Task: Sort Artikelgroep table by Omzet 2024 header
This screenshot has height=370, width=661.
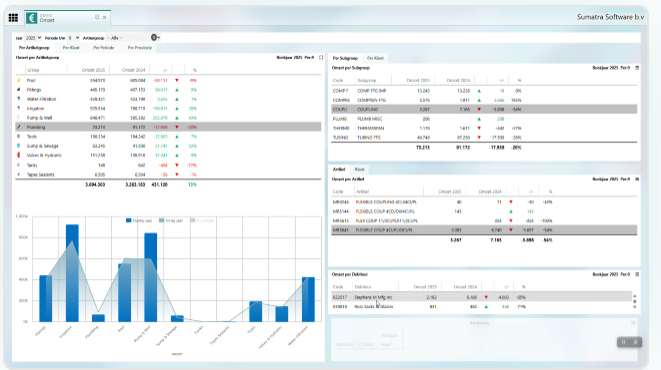Action: [x=133, y=70]
